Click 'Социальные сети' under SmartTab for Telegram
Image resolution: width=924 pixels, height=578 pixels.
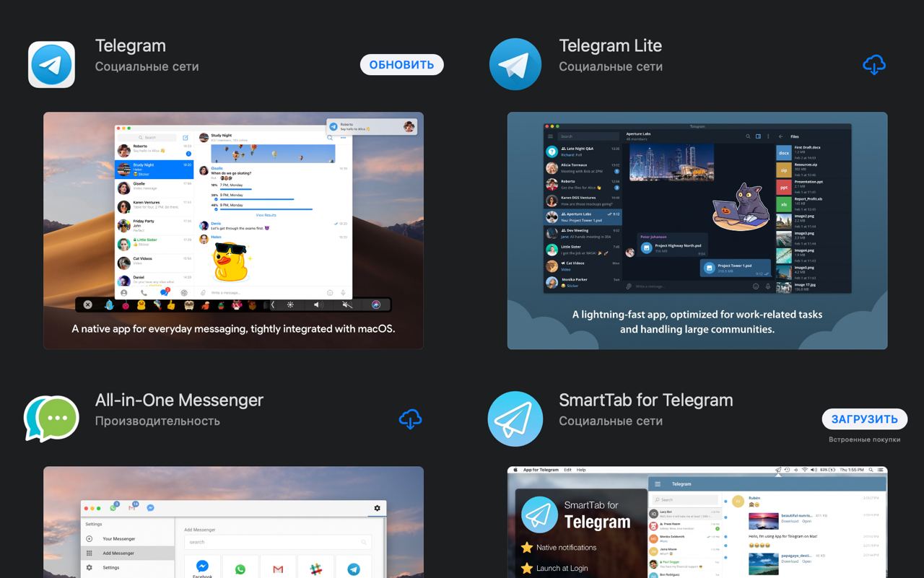[x=611, y=421]
